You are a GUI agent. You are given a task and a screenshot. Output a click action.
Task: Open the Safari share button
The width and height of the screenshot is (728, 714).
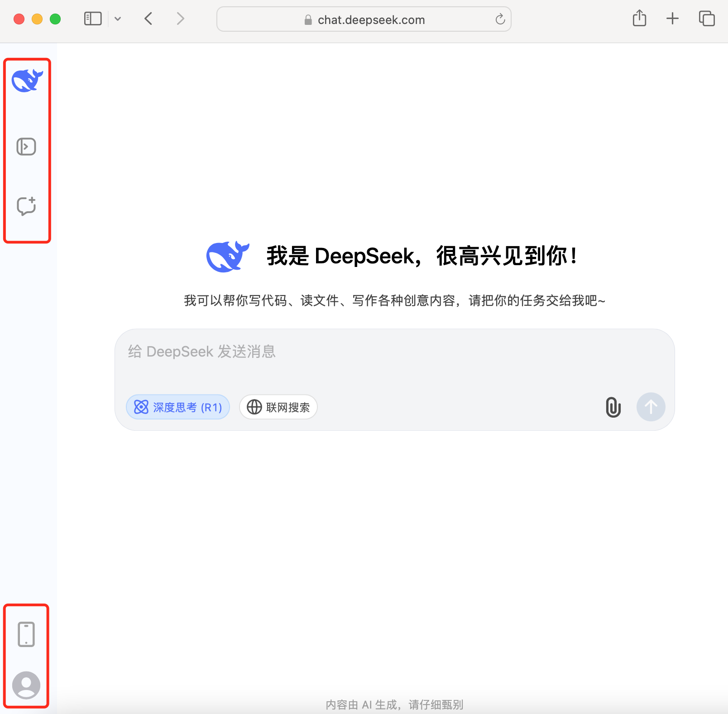(x=639, y=18)
